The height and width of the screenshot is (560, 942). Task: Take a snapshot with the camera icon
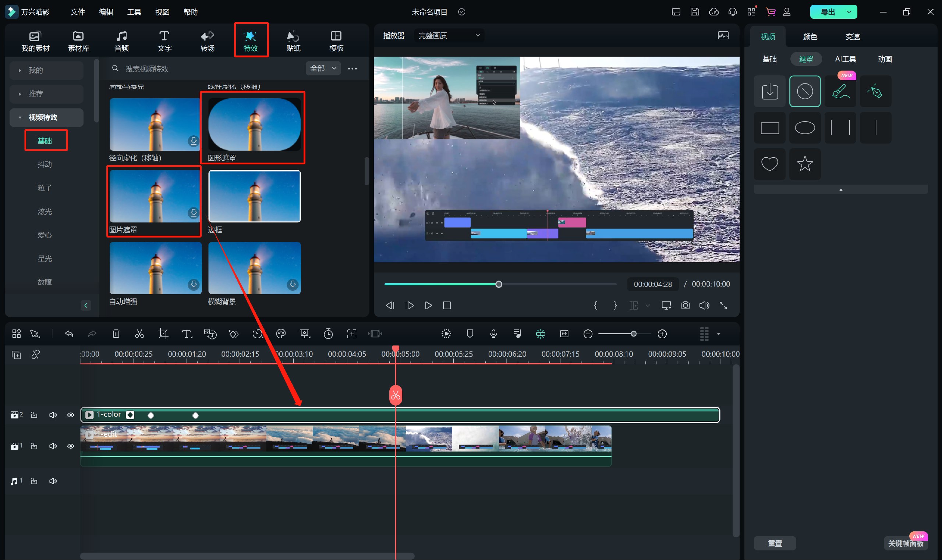click(685, 305)
